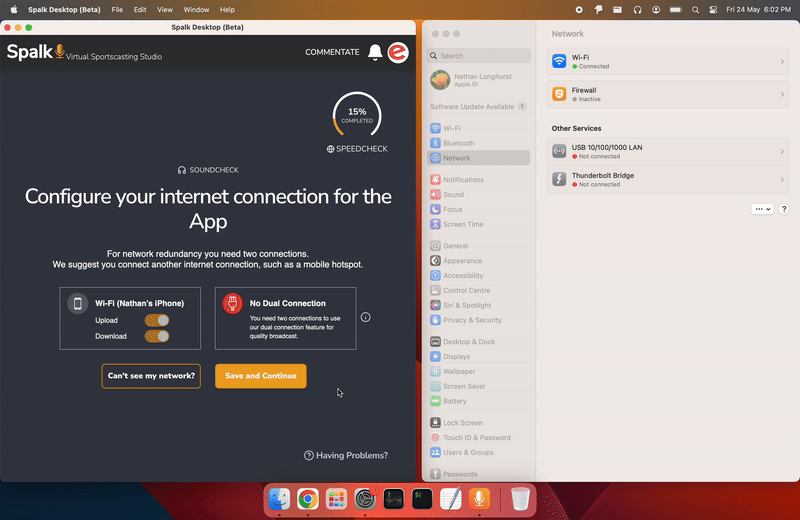Image resolution: width=800 pixels, height=520 pixels.
Task: Open Spotlight search in the menu bar
Action: point(695,10)
